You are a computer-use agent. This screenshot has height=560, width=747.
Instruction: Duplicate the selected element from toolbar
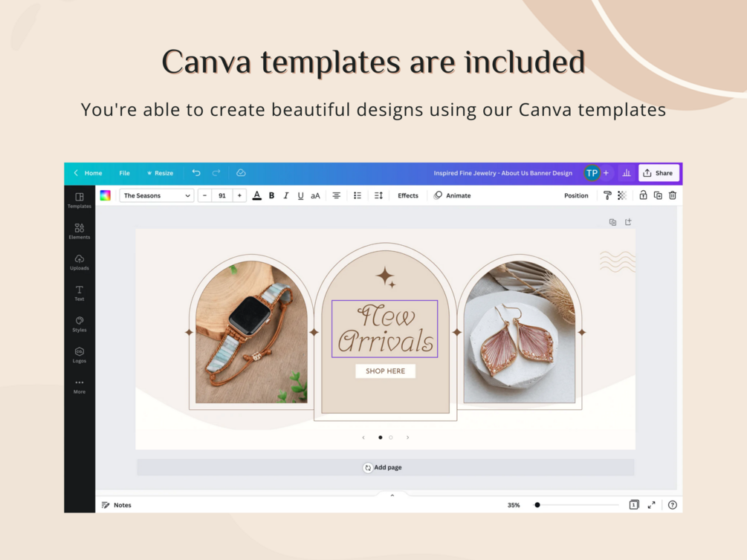click(658, 195)
